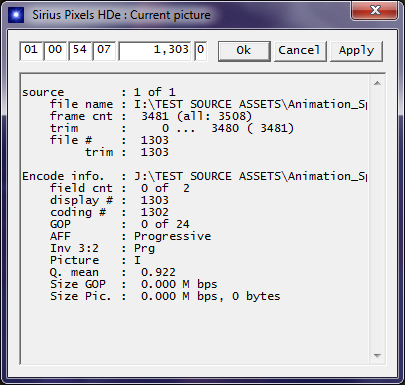Click the Apply button

point(356,51)
